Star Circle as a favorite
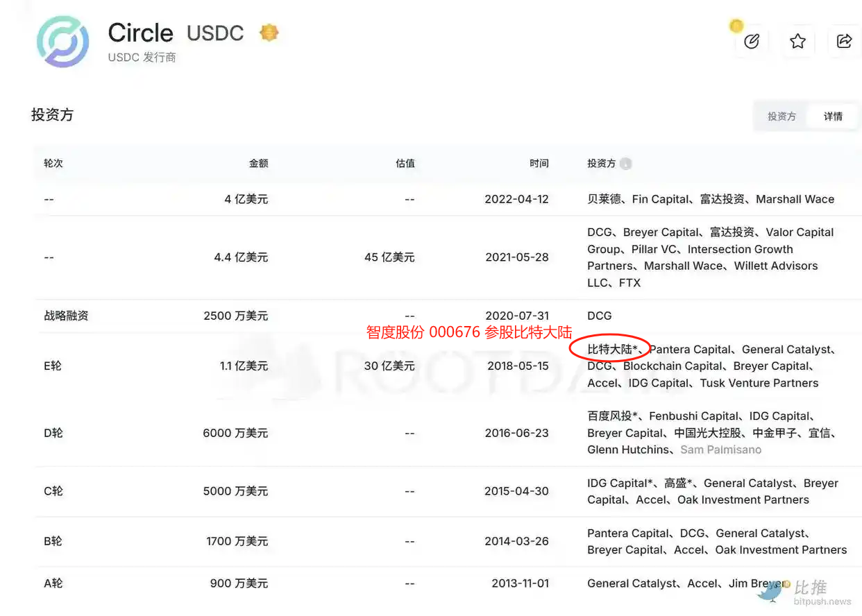The image size is (862, 616). point(797,42)
